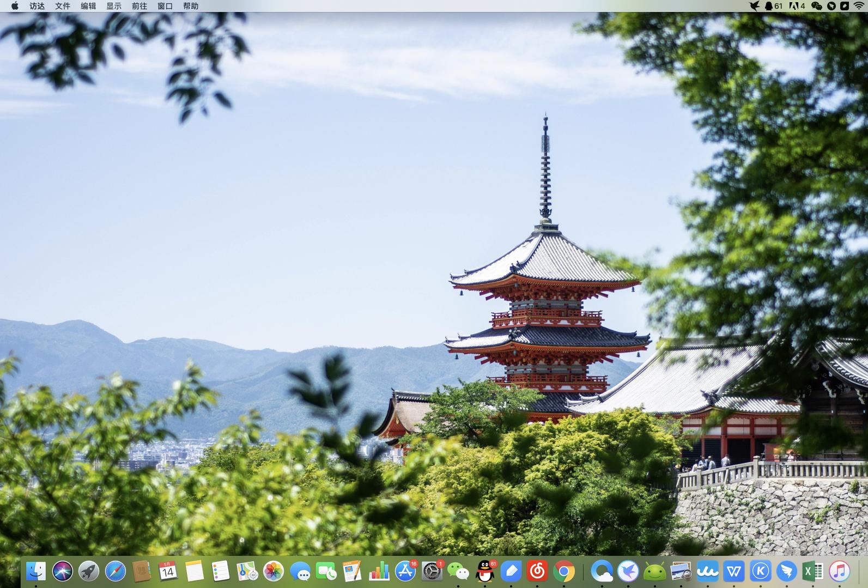Open Google Chrome in Dock

pyautogui.click(x=564, y=571)
